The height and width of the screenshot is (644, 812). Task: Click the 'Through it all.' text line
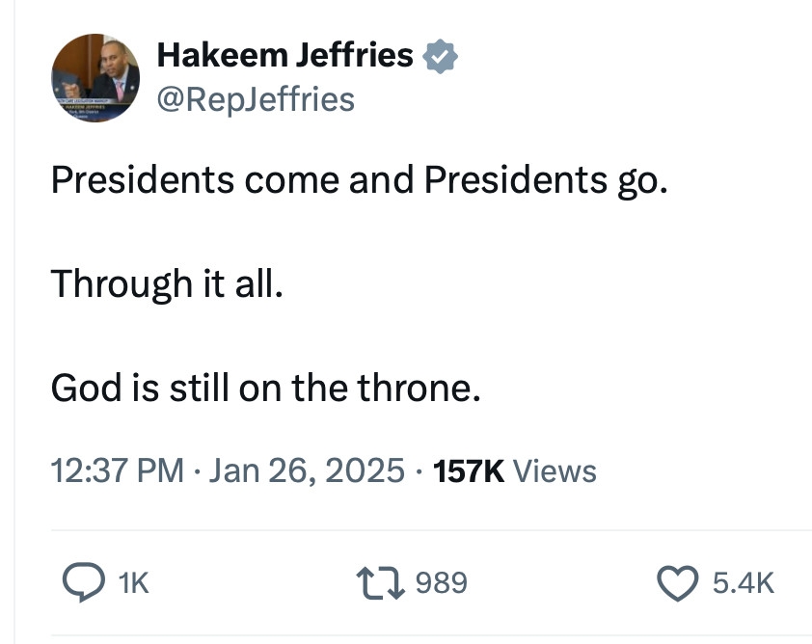click(167, 283)
